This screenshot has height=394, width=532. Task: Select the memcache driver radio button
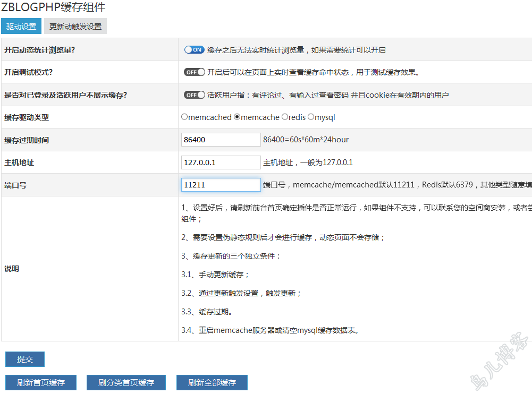[237, 117]
